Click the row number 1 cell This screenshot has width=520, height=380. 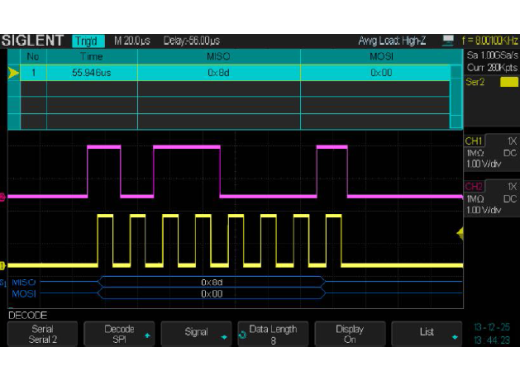tap(33, 73)
